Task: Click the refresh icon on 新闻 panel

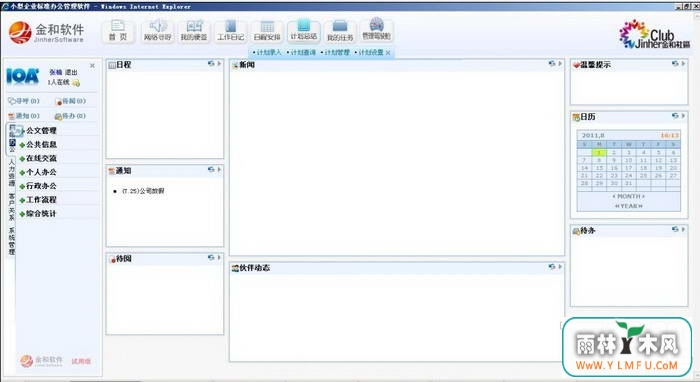Action: click(552, 64)
